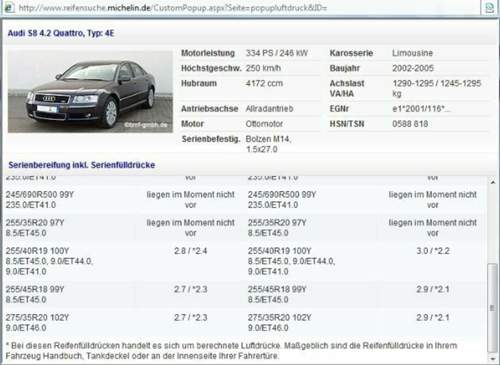
Task: Select the '250 km/h' top speed value
Action: click(x=263, y=68)
